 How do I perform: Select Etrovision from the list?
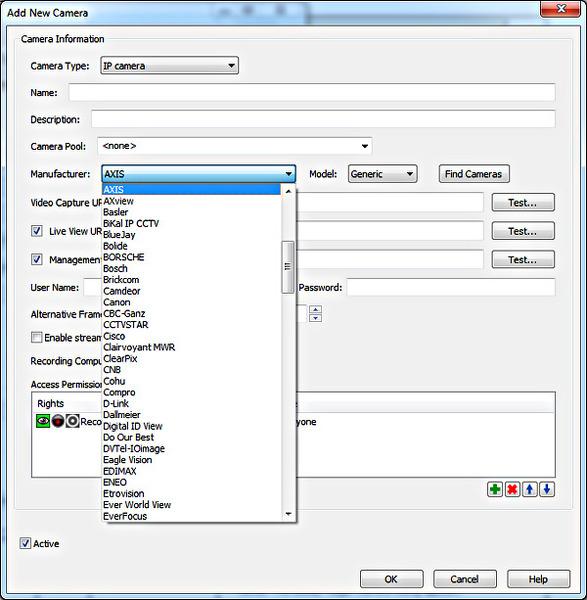pos(191,493)
